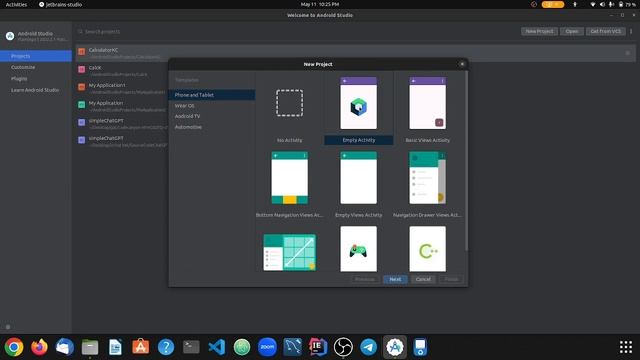Viewport: 640px width, 360px height.
Task: Launch Visual Studio Code from the dock
Action: 216,347
